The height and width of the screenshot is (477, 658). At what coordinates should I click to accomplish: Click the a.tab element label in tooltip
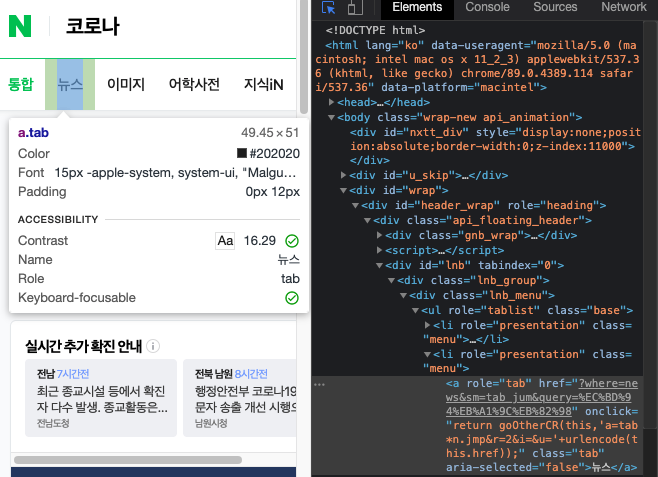33,133
